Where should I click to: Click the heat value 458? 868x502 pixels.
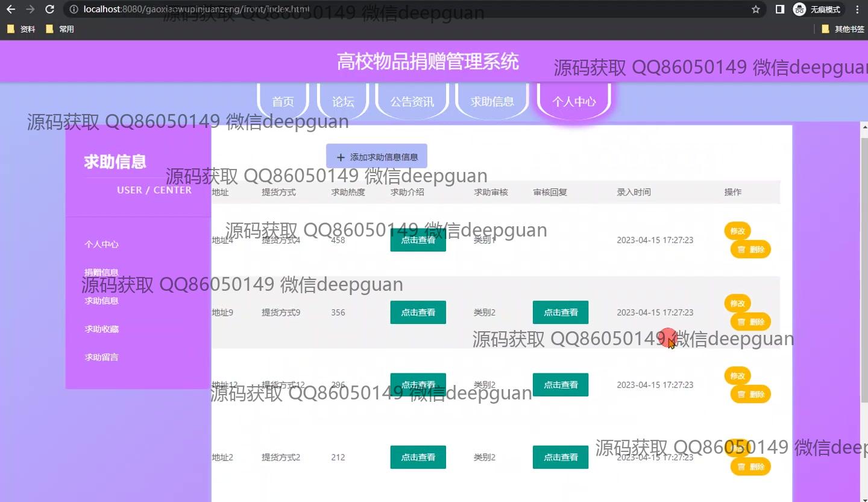(338, 240)
